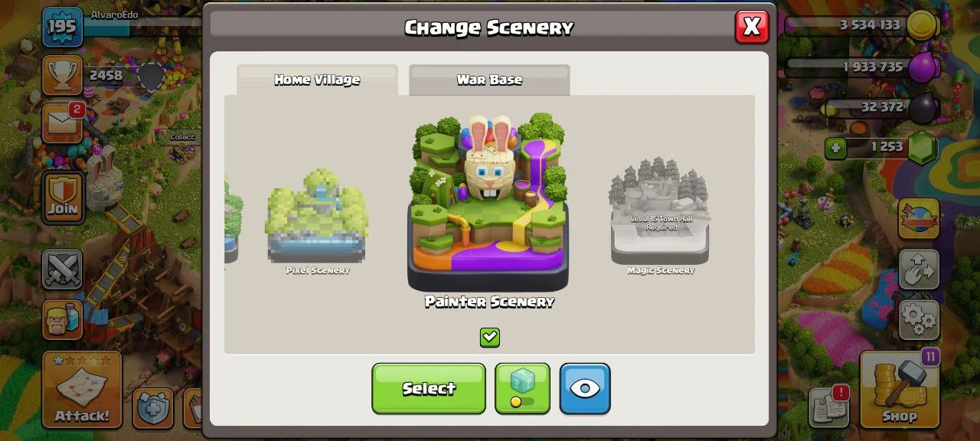Open the barbarian army overview icon
This screenshot has width=980, height=441.
tap(62, 319)
